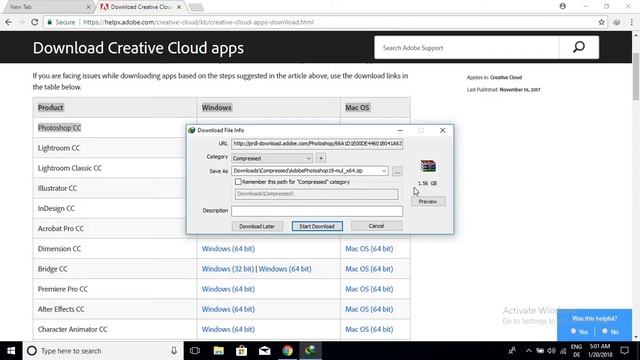Bookmark page using star icon
Screen dimensions: 640x360
tap(601, 22)
